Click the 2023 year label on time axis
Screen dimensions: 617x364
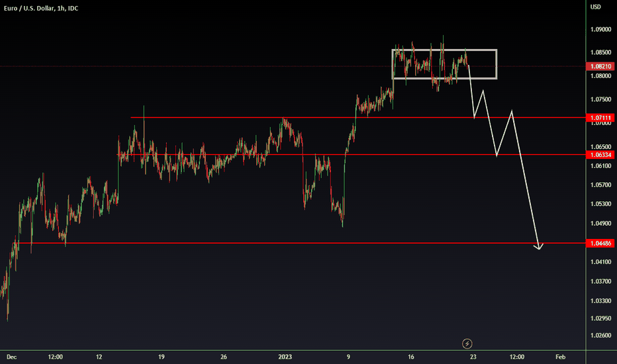[285, 357]
